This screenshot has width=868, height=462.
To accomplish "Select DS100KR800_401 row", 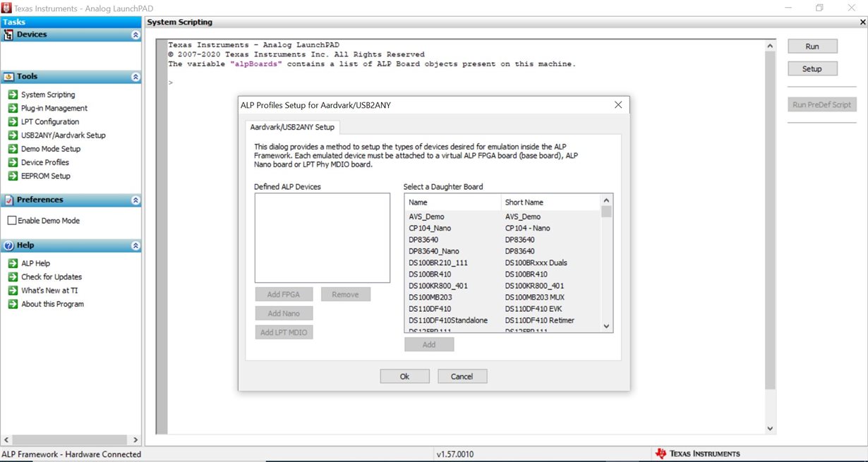I will click(502, 286).
